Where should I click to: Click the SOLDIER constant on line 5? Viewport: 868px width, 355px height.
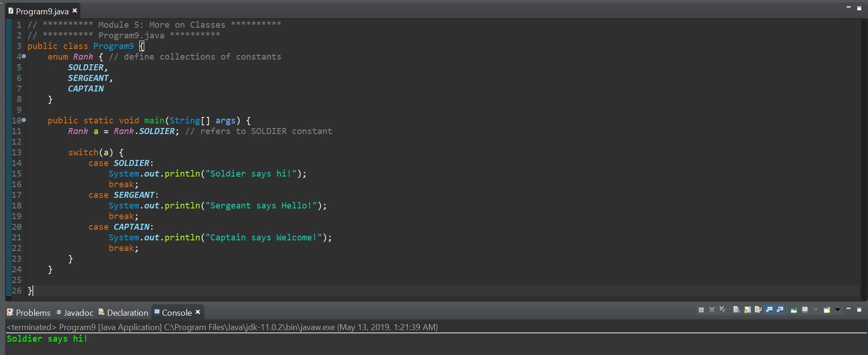point(86,67)
